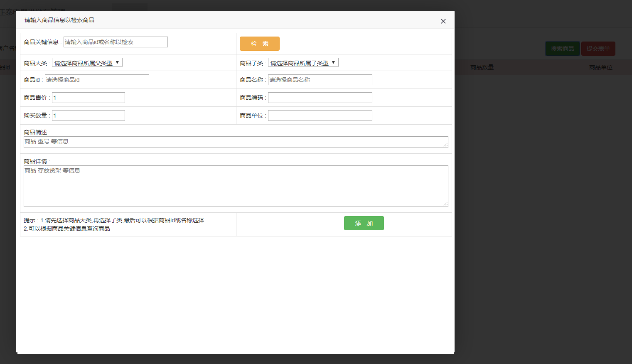Click the 商品简述 textarea resize handle
This screenshot has height=364, width=632.
point(445,145)
